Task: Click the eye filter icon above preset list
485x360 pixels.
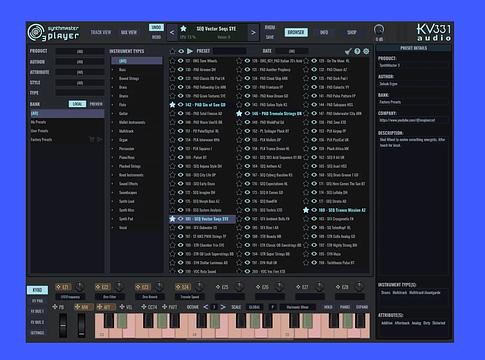Action: 181,51
